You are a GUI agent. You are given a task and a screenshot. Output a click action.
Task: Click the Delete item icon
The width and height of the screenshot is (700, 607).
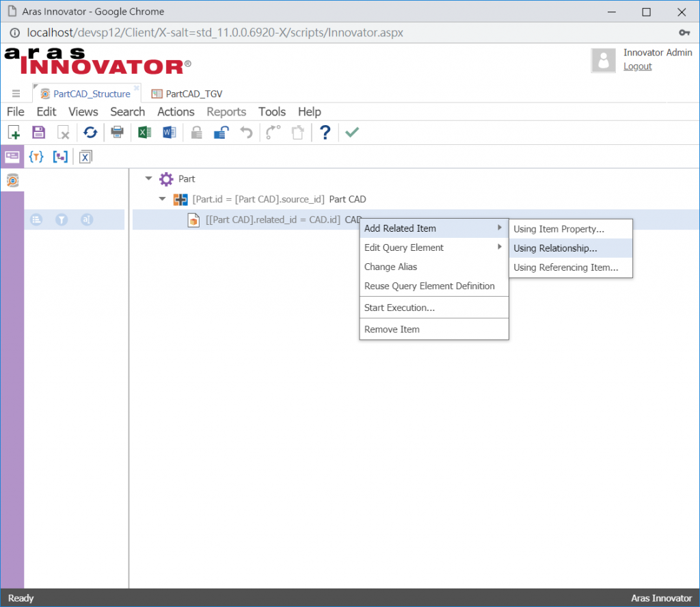[x=64, y=133]
